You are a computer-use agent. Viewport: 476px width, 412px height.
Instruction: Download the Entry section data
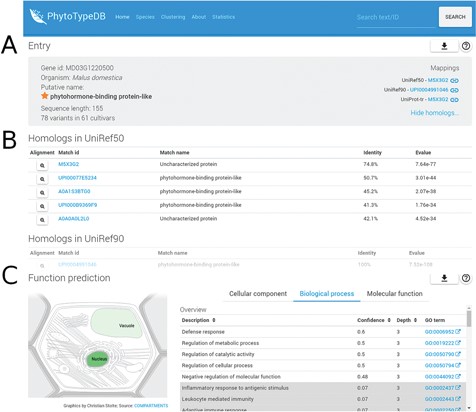click(x=444, y=46)
